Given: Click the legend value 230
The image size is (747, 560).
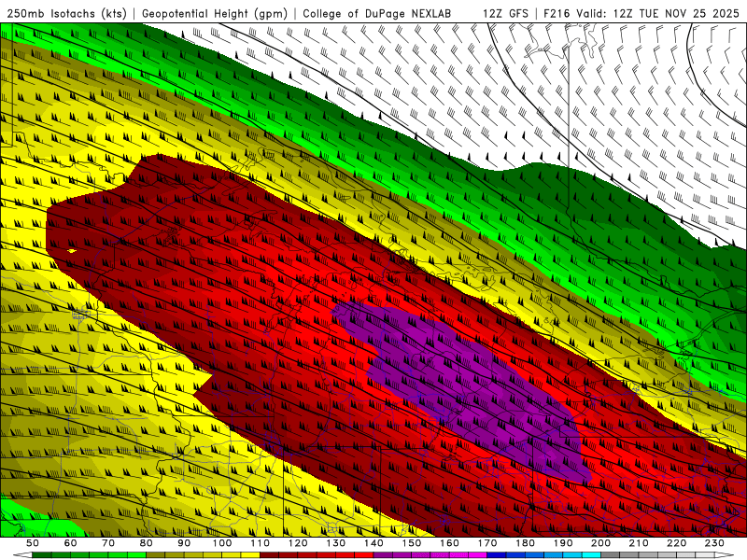Looking at the screenshot, I should coord(714,543).
